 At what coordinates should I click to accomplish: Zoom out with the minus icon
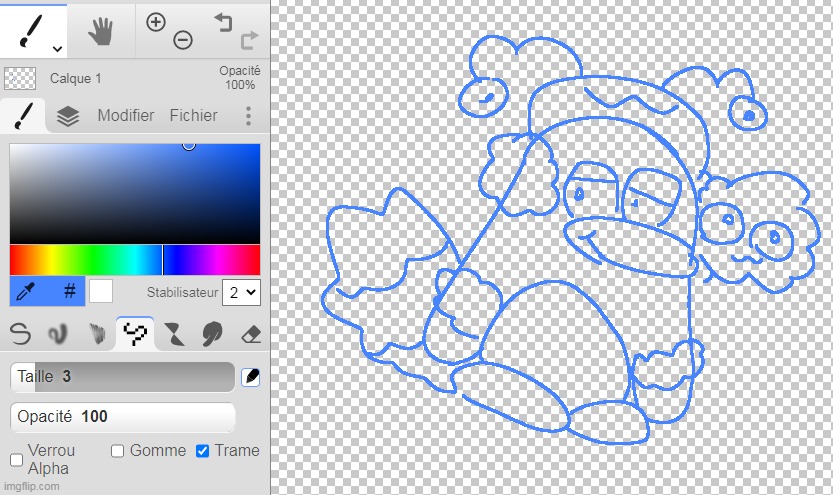183,40
